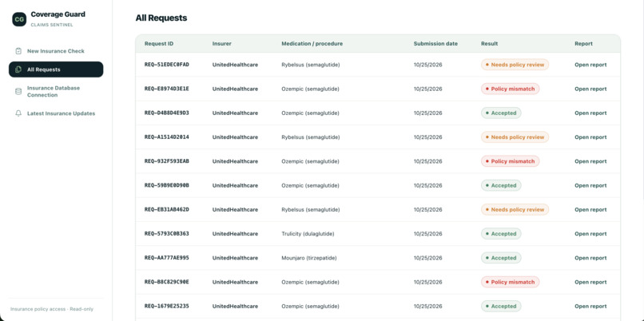Viewport: 644px width, 321px height.
Task: Open report for REQ-E8974D3E1E
Action: tap(590, 89)
